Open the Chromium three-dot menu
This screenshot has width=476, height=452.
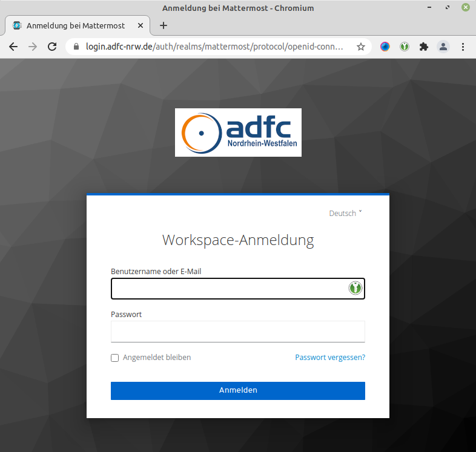(x=463, y=47)
